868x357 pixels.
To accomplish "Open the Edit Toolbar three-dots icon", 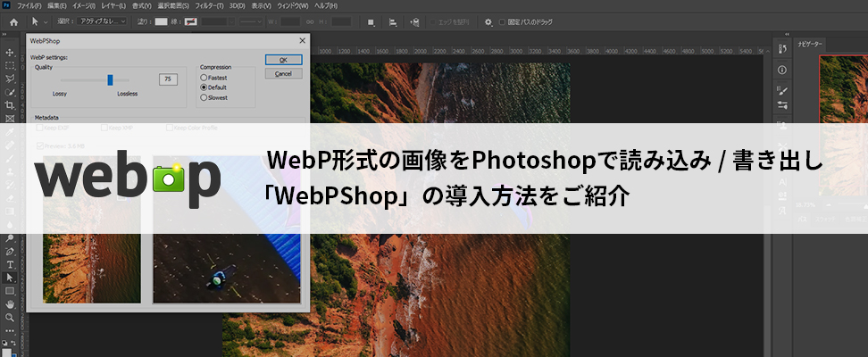I will click(10, 331).
